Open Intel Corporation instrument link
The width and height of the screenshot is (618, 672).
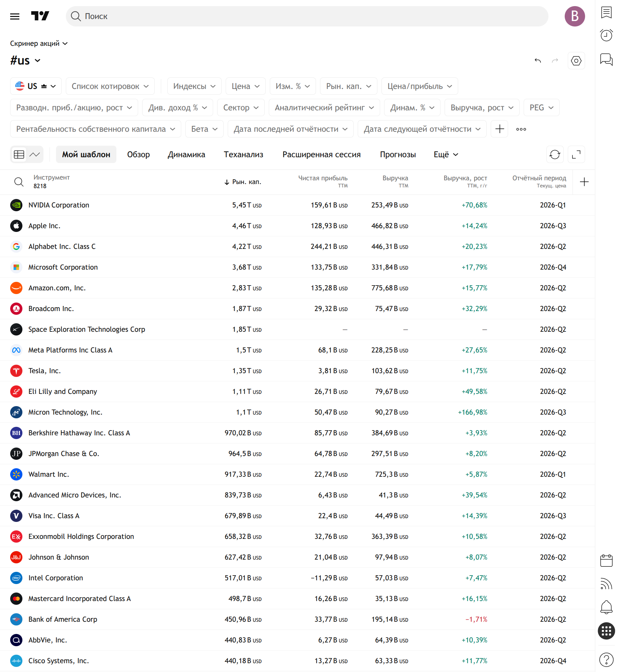pos(56,578)
